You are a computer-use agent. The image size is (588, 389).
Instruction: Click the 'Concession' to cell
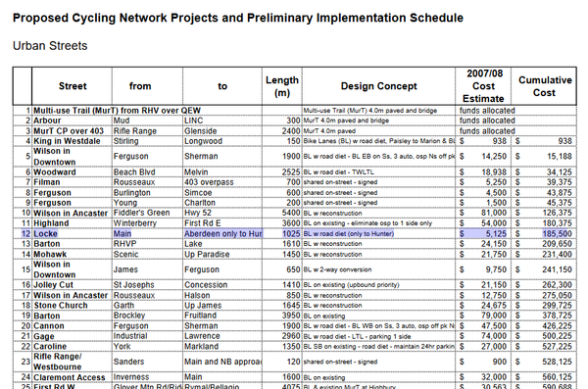click(222, 285)
